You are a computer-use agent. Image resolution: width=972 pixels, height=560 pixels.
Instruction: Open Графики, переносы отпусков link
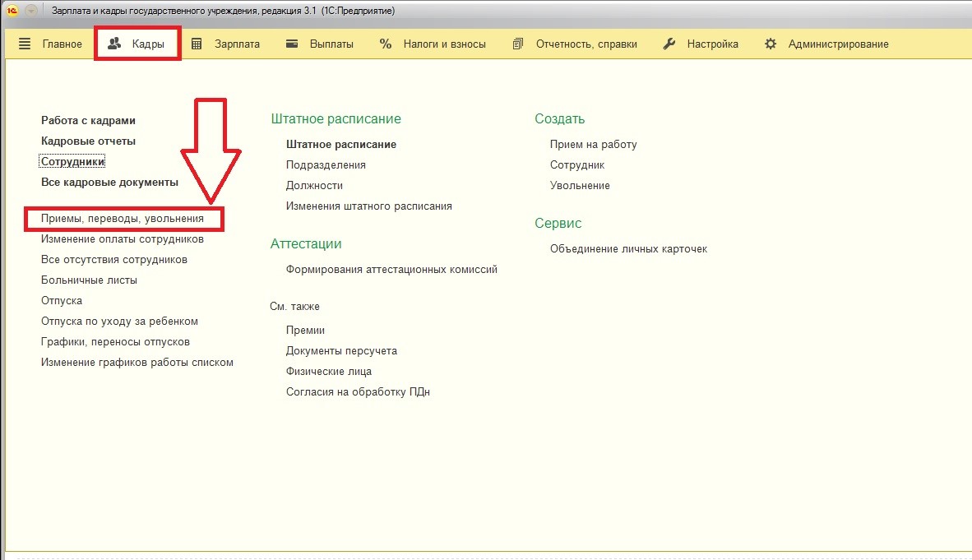tap(115, 342)
